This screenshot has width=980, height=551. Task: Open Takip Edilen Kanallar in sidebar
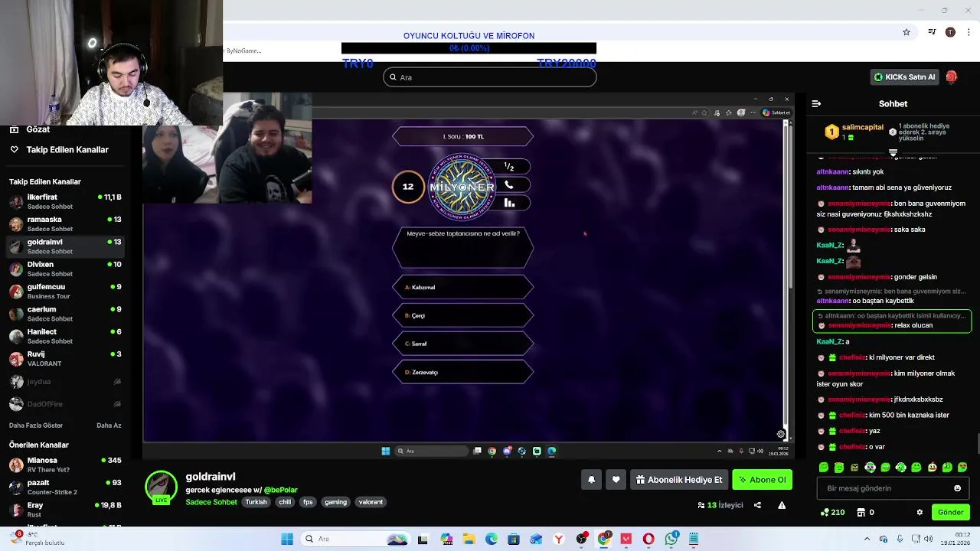pos(60,150)
